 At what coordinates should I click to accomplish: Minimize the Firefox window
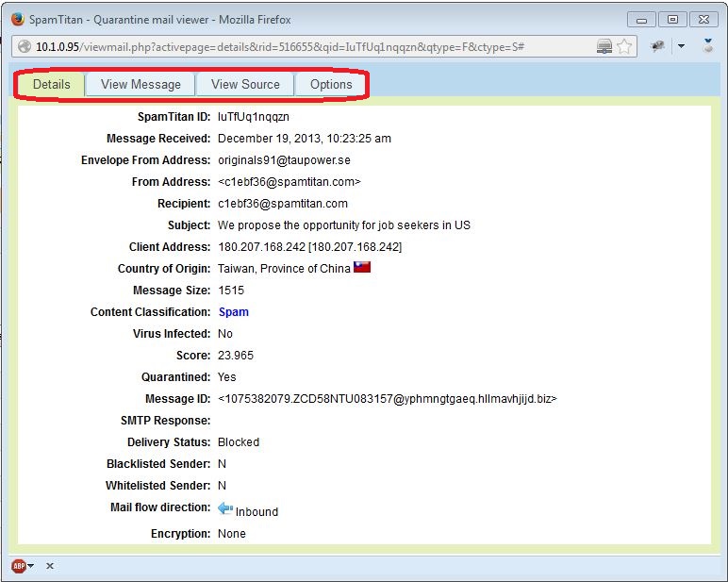click(x=641, y=20)
